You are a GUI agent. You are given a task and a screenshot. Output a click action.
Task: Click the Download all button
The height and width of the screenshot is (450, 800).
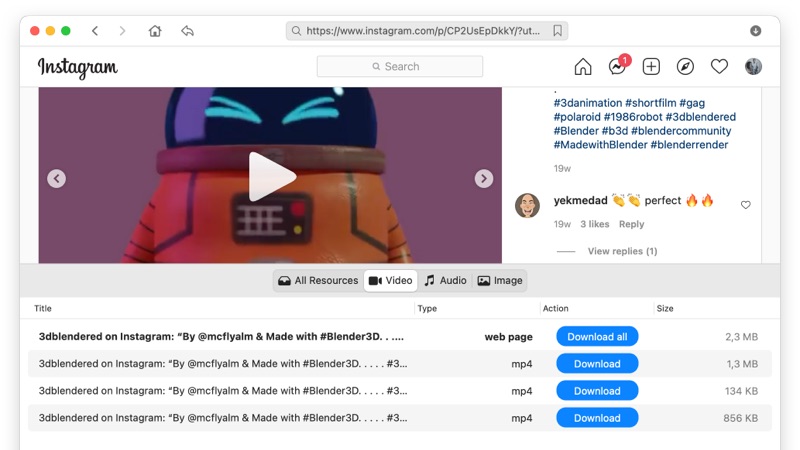point(597,337)
